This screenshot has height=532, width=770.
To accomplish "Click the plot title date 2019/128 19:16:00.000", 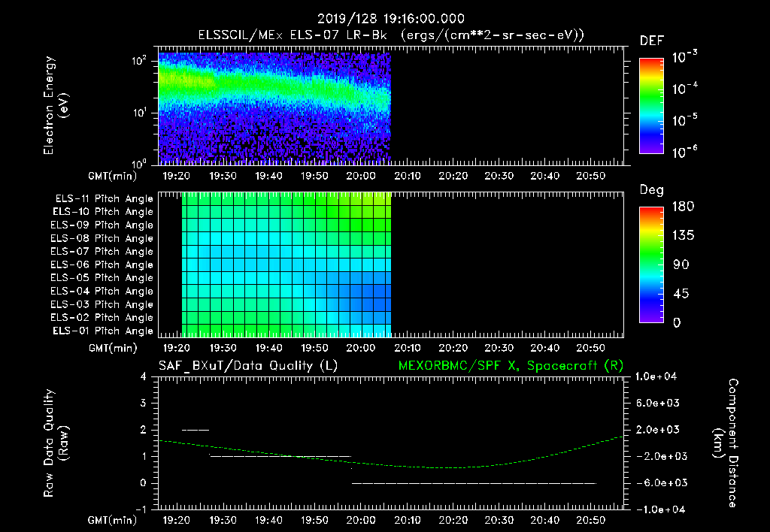I will [x=390, y=19].
